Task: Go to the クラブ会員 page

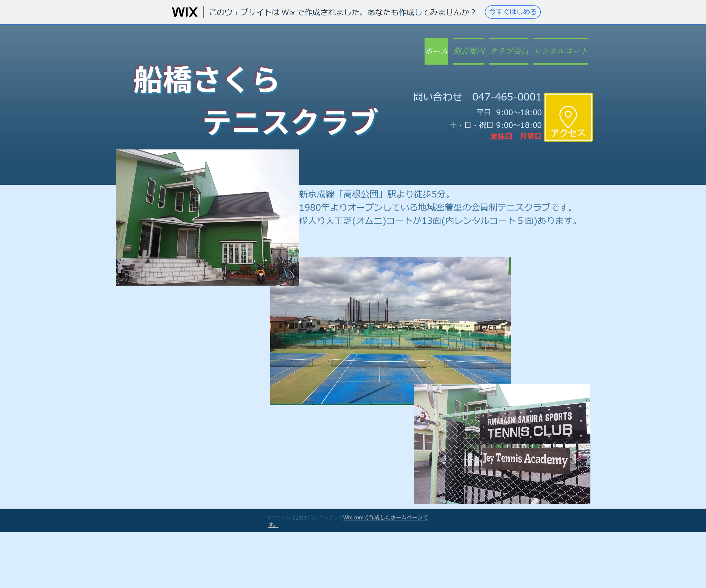Action: (x=509, y=51)
